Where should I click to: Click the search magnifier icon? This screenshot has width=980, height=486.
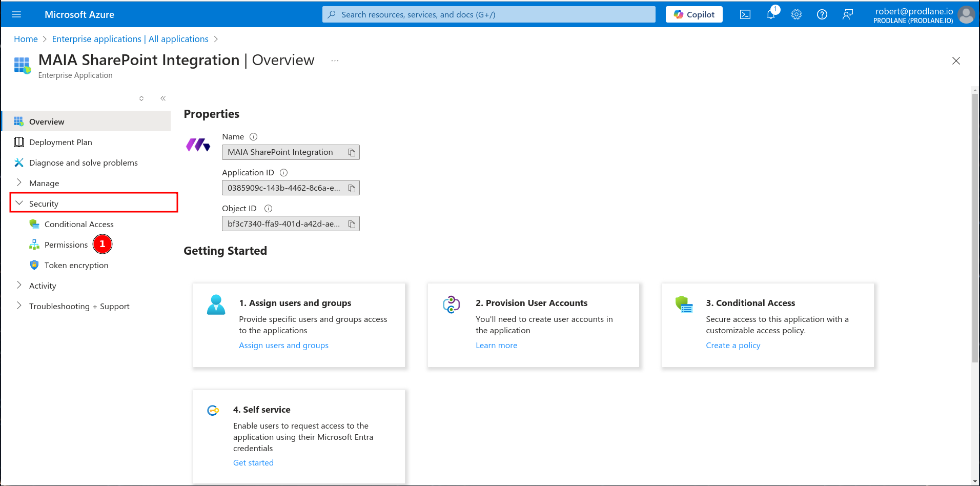[x=332, y=14]
